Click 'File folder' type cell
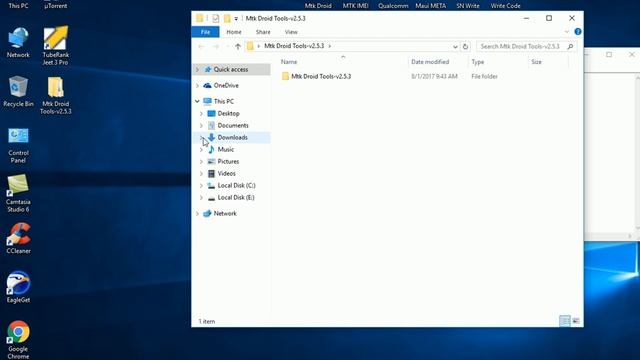Image resolution: width=640 pixels, height=360 pixels. (x=484, y=76)
